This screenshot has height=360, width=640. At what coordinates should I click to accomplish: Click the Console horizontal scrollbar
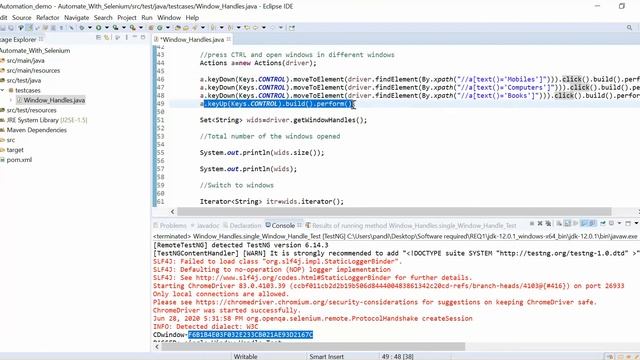313,347
